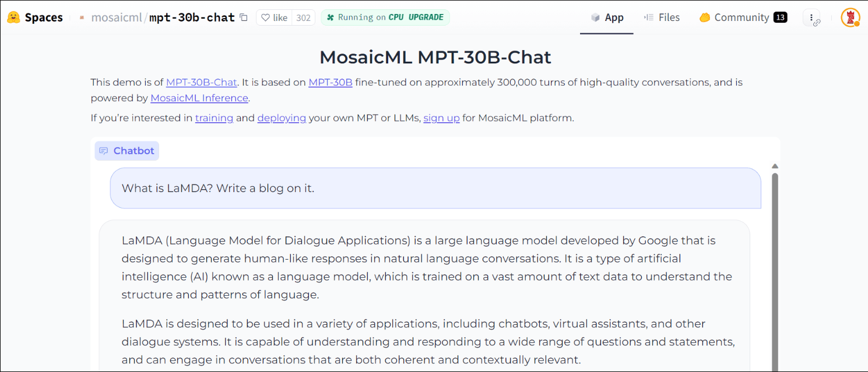Copy the mpt-30b-chat space name
The image size is (868, 372).
coord(244,17)
